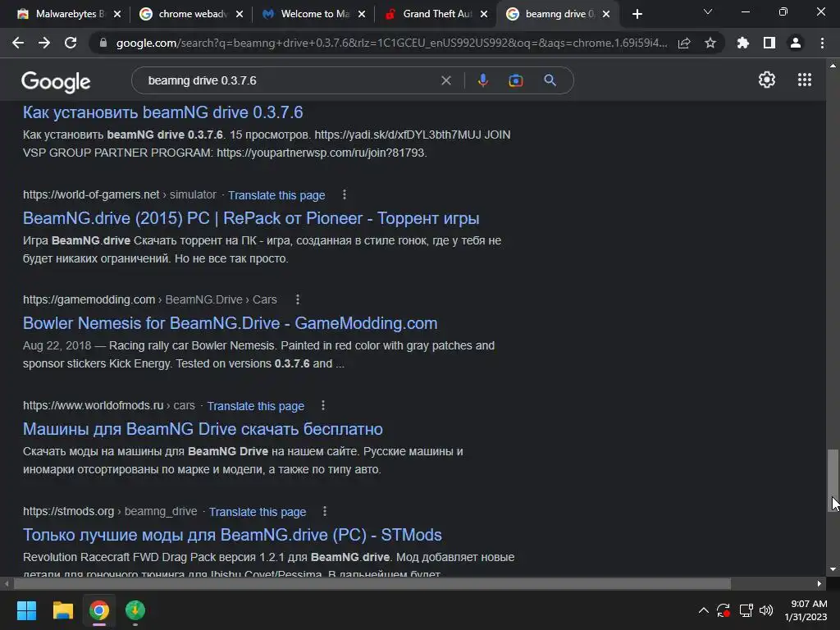Screen dimensions: 840x630
Task: Open Chrome's three-dot menu
Action: tap(822, 43)
